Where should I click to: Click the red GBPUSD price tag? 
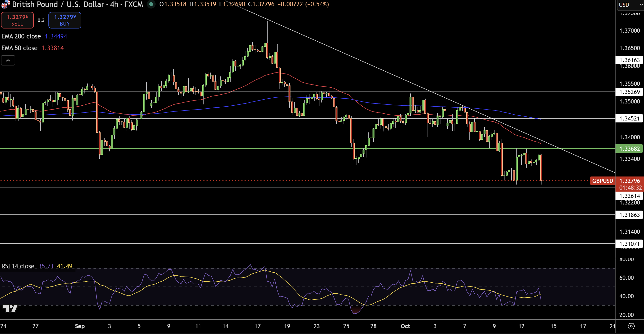602,181
